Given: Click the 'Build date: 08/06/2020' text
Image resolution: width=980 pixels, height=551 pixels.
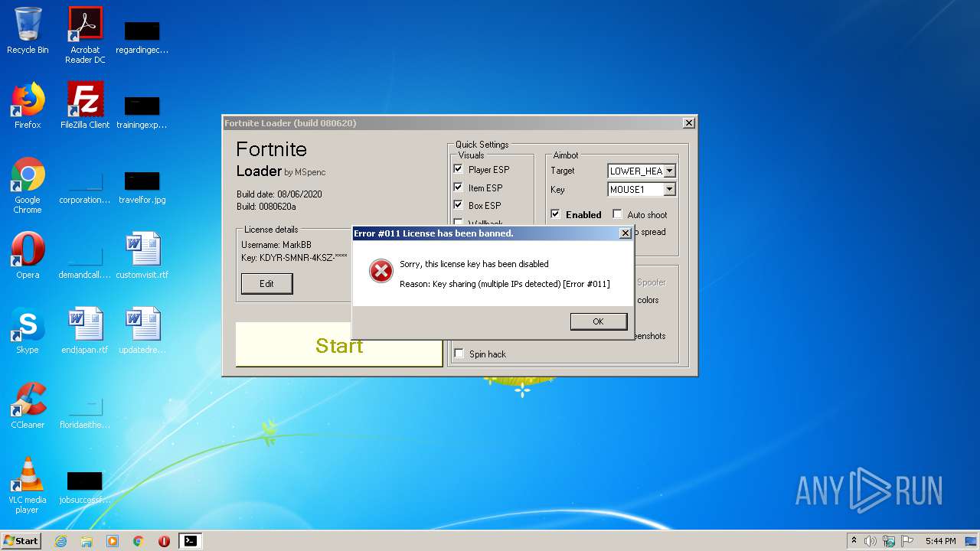Looking at the screenshot, I should 279,194.
